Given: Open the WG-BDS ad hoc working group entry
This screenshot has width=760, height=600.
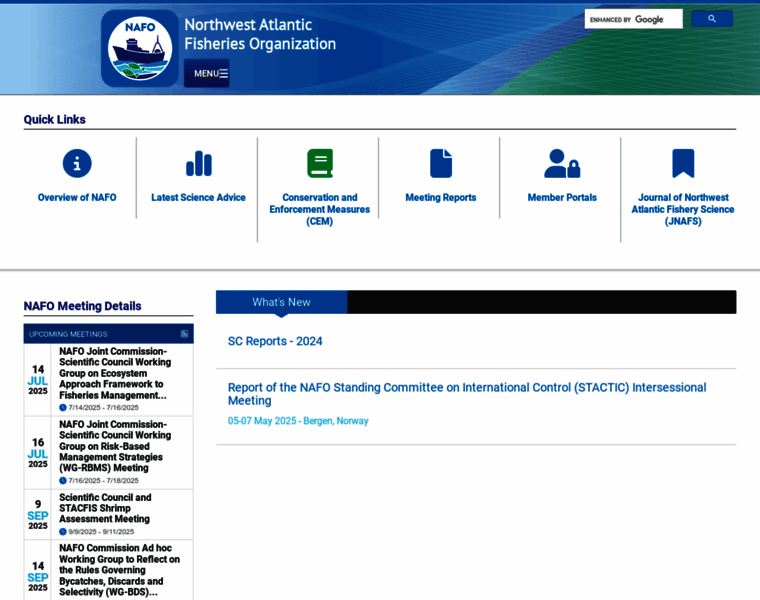Looking at the screenshot, I should [x=119, y=570].
